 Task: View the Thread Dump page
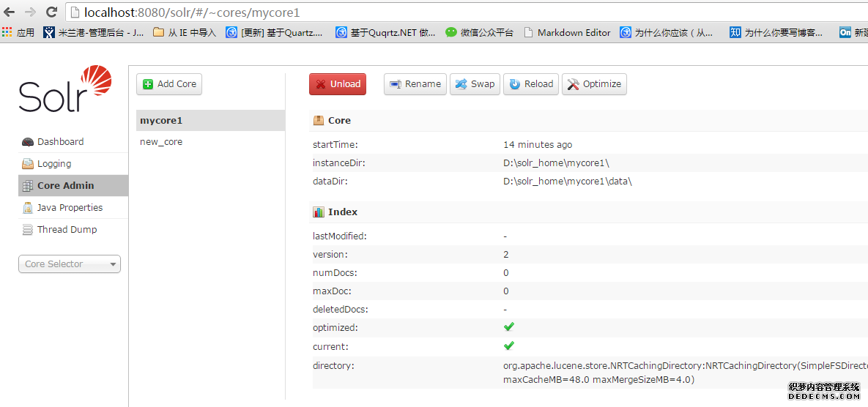(x=67, y=230)
